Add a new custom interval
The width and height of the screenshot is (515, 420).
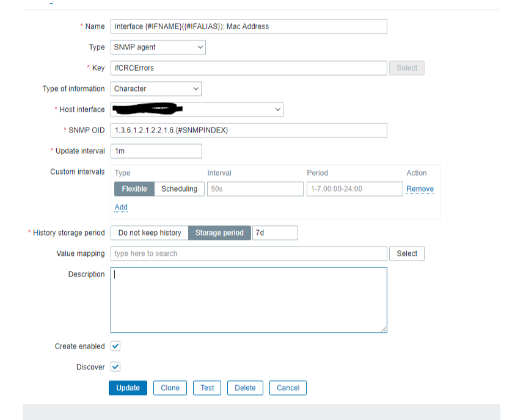pyautogui.click(x=121, y=207)
